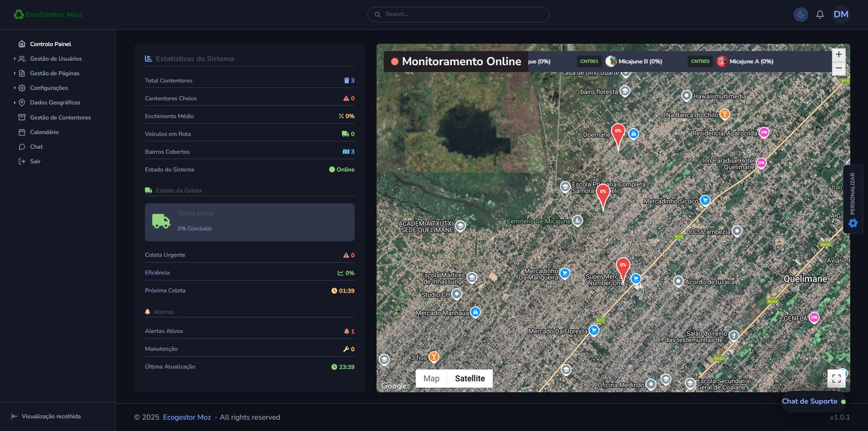This screenshot has width=868, height=431.
Task: Click Contentores Cheios warning icon
Action: 346,98
